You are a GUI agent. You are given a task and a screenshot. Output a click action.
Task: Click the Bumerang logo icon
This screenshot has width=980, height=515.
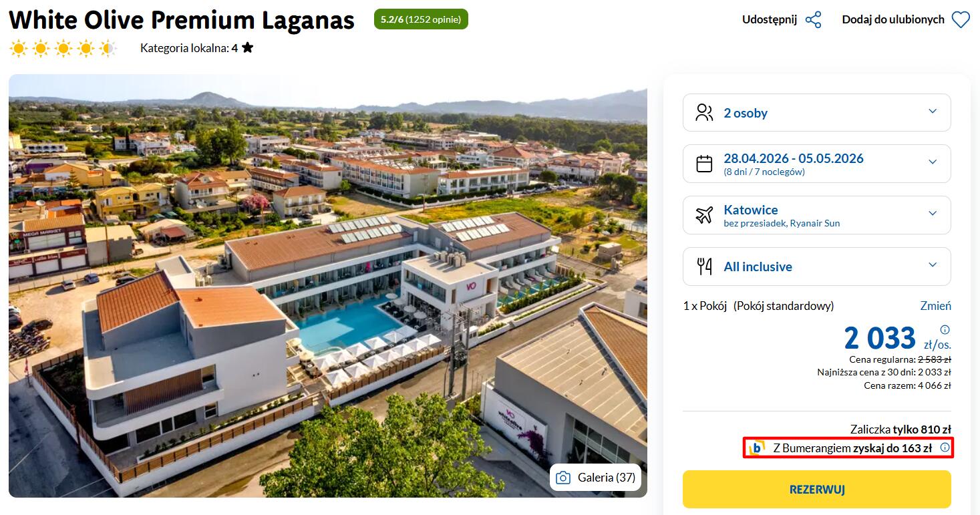[x=757, y=448]
